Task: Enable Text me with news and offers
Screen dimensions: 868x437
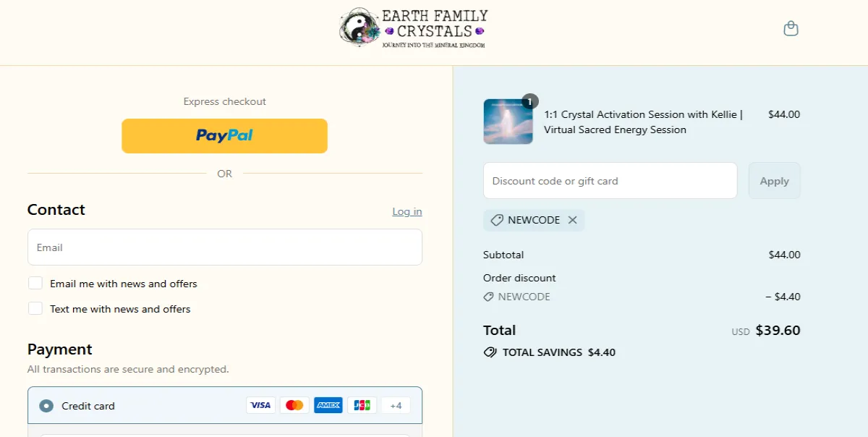Action: click(35, 308)
